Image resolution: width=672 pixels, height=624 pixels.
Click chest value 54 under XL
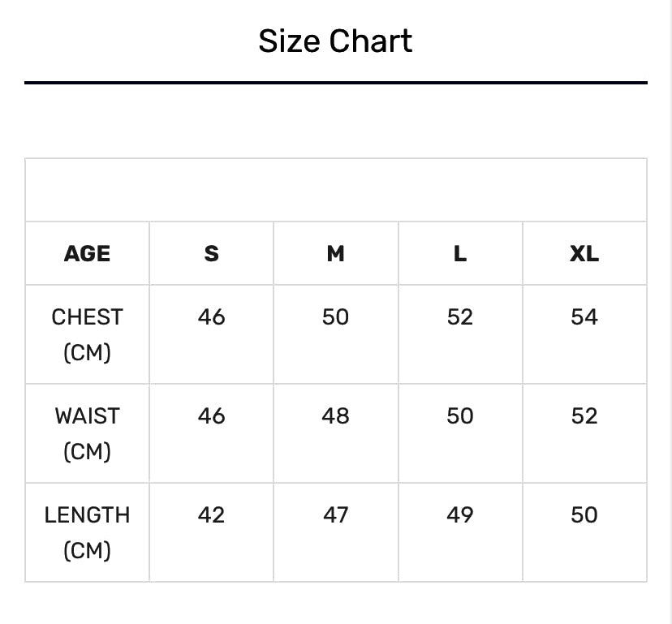coord(584,316)
